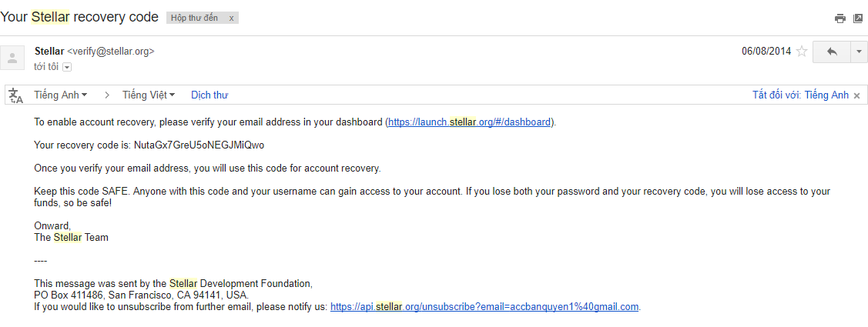Click the Stellar unsubscribe link
Viewport: 868px width, 327px height.
point(484,306)
